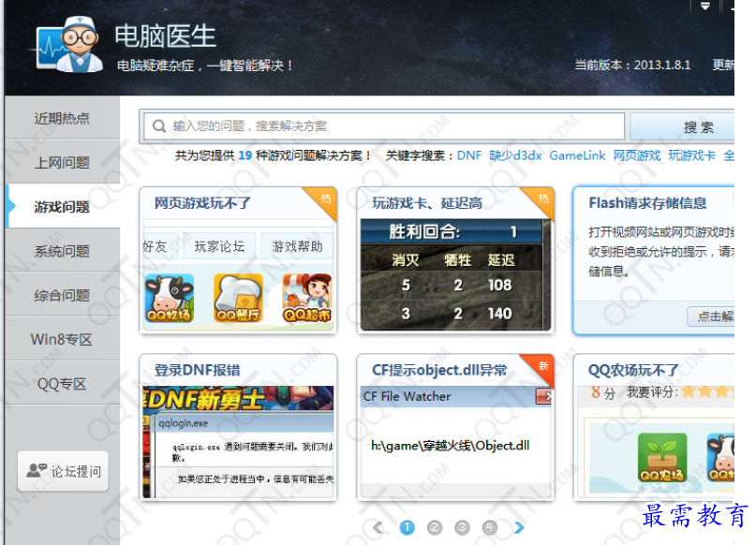
Task: Open the 登录DNF报错 card title
Action: coord(197,370)
